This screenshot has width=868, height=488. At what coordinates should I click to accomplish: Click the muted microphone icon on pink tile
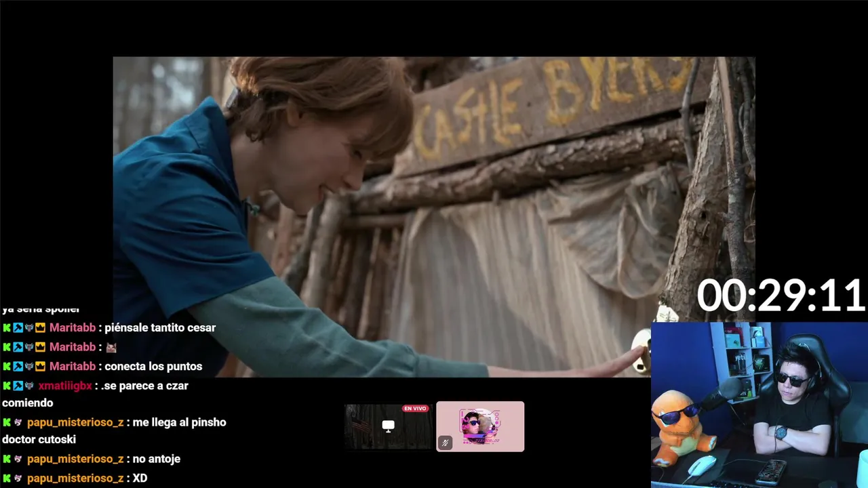(x=445, y=443)
